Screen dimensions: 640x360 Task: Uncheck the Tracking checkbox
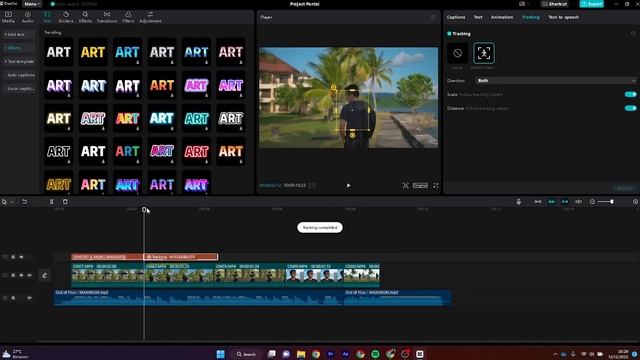449,34
